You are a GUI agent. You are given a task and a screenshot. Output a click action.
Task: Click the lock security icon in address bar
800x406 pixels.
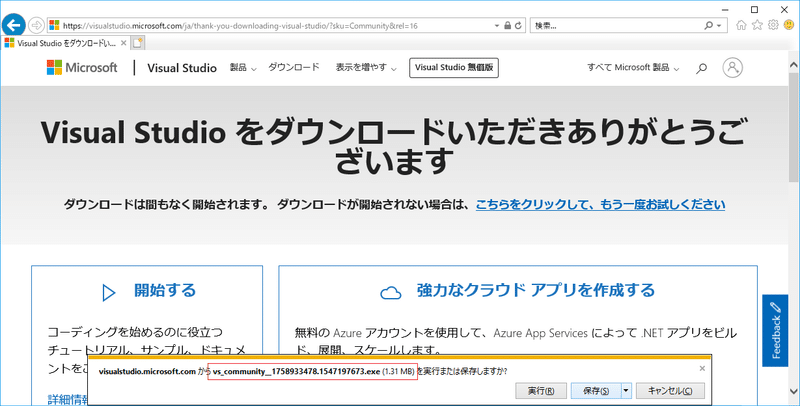507,26
